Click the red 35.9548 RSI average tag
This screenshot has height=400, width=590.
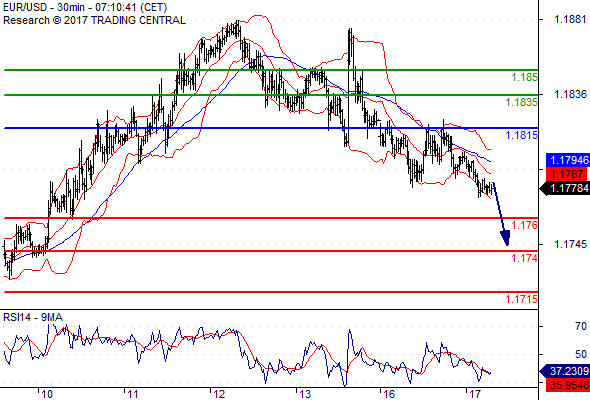point(568,385)
